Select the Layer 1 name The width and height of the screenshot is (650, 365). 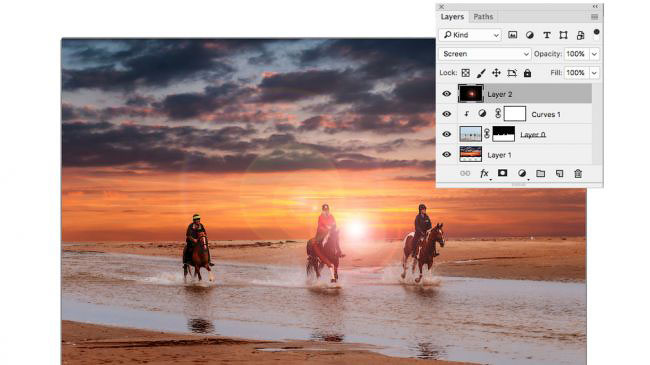pyautogui.click(x=499, y=155)
